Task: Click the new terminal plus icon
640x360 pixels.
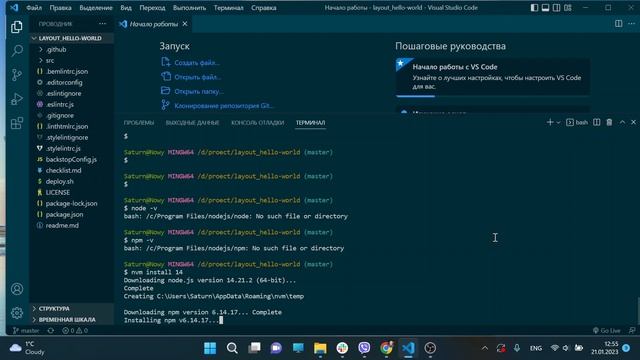Action: pyautogui.click(x=550, y=122)
